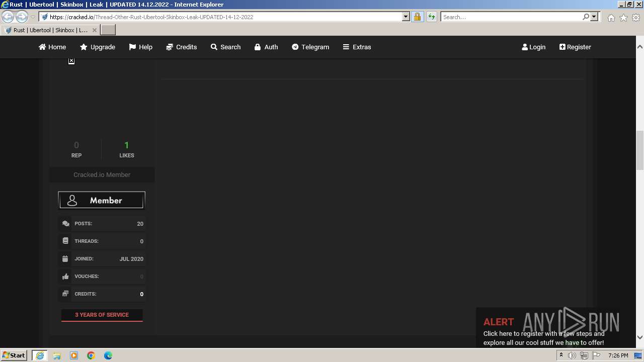Click the Member rank badge
The height and width of the screenshot is (362, 644).
pos(102,200)
